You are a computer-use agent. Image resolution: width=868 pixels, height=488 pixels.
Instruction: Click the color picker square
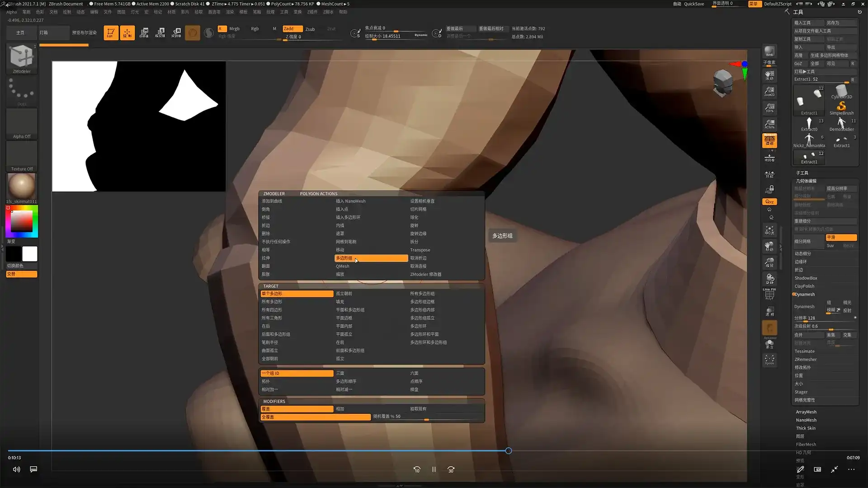pos(21,221)
